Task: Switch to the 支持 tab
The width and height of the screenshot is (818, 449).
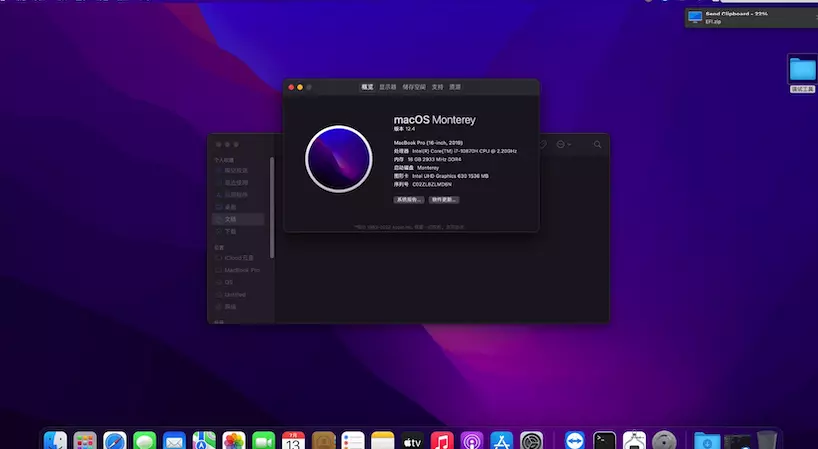Action: 437,87
